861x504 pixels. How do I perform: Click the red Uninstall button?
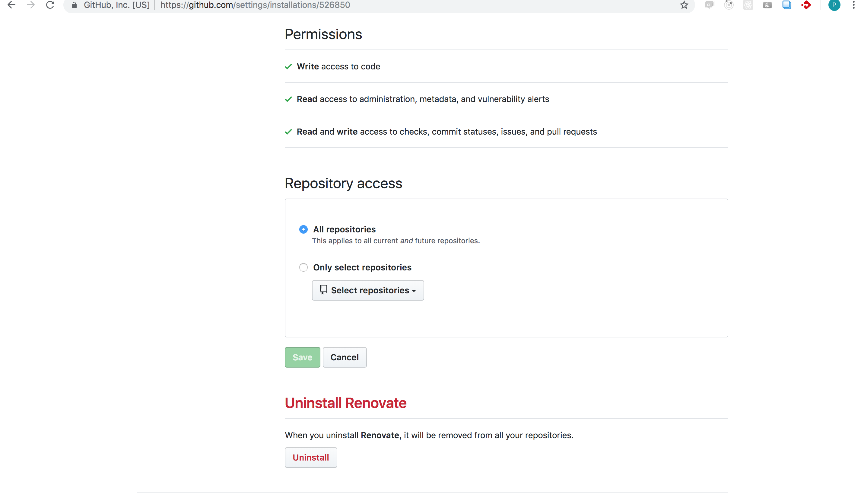(x=310, y=457)
